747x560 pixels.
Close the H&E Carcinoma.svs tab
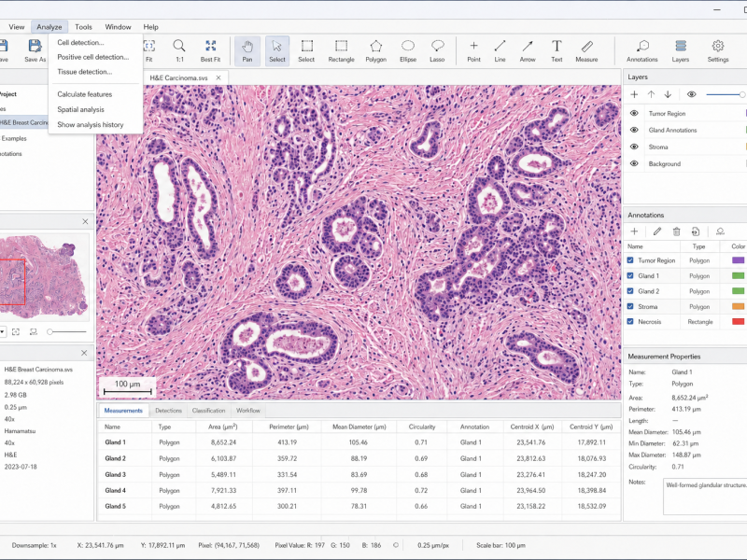point(218,77)
